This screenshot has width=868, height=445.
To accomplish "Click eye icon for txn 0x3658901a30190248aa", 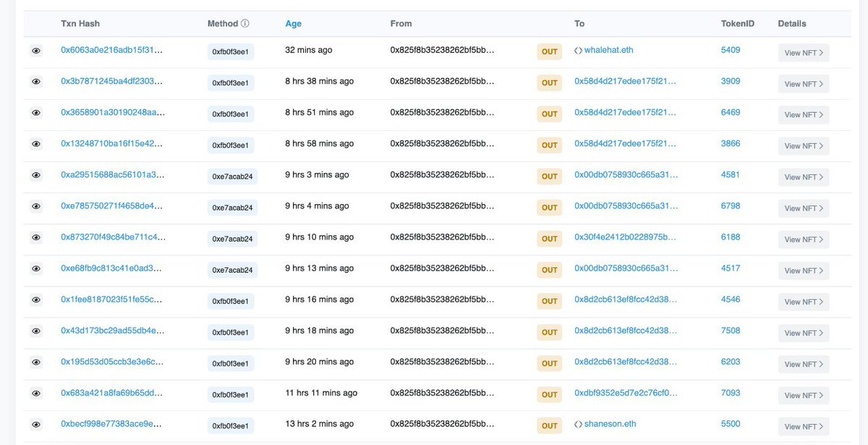I will click(x=36, y=113).
